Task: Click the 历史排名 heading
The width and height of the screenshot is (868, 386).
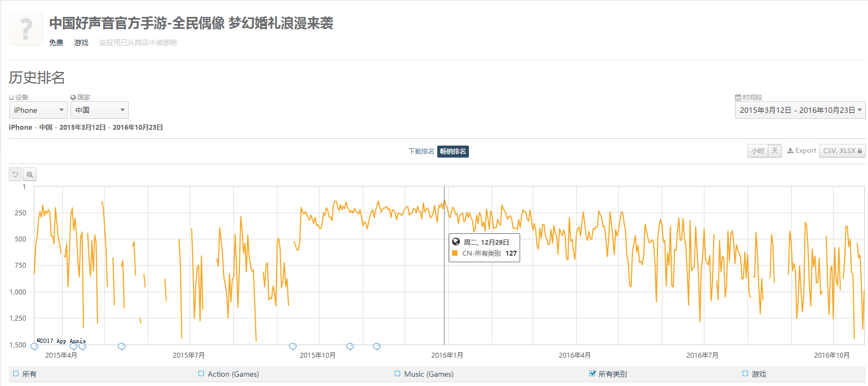Action: coord(37,77)
